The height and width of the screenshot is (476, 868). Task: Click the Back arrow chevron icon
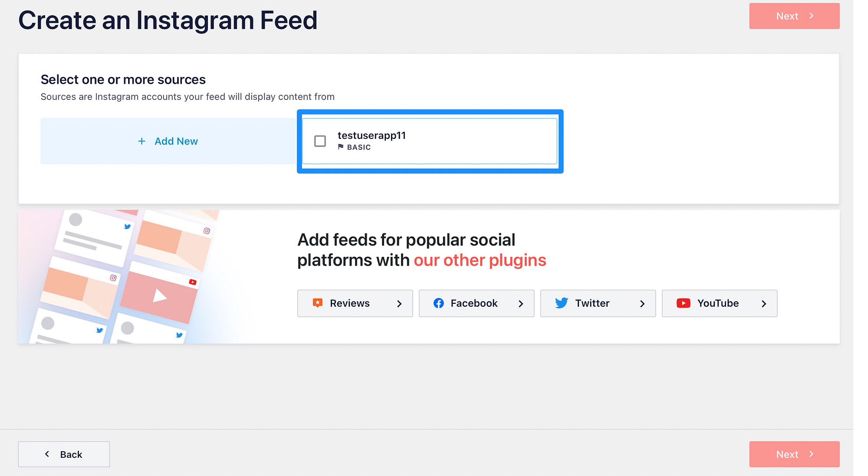(47, 454)
